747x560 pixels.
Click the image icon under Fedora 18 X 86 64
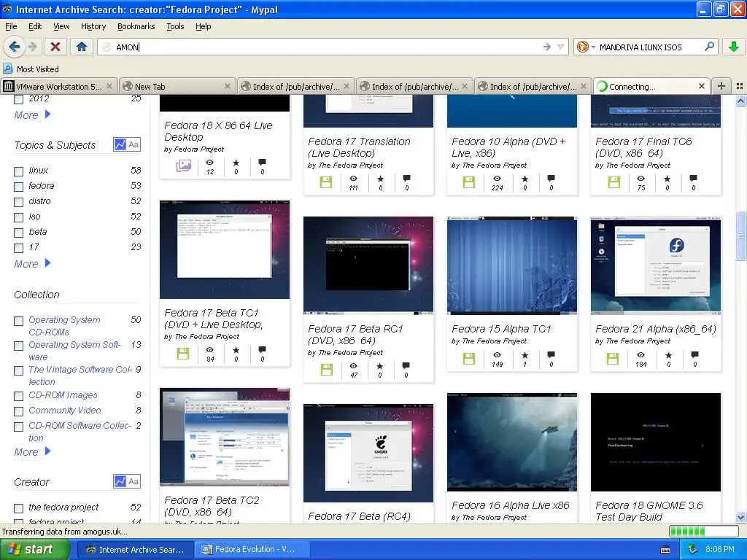click(x=183, y=166)
